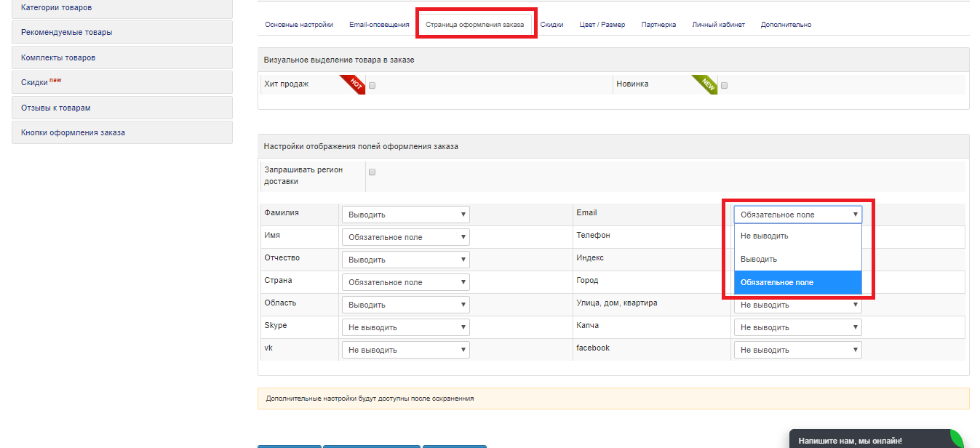This screenshot has width=980, height=448.
Task: Open the Email-оповещения tab
Action: pyautogui.click(x=379, y=25)
